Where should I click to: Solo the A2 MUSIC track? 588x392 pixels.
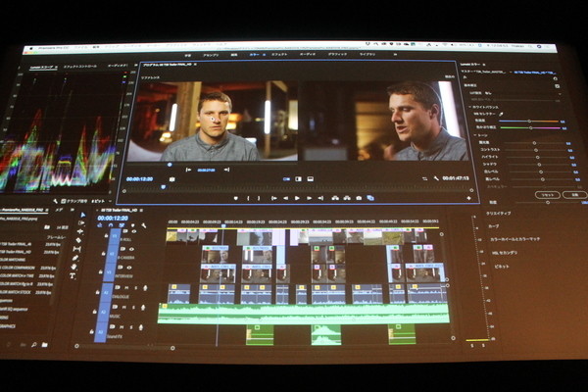pos(133,307)
